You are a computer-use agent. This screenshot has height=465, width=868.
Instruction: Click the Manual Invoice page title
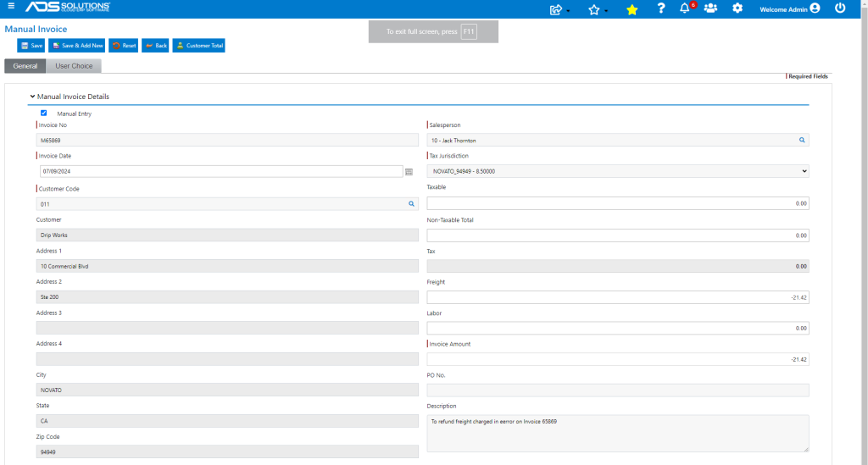(x=36, y=29)
